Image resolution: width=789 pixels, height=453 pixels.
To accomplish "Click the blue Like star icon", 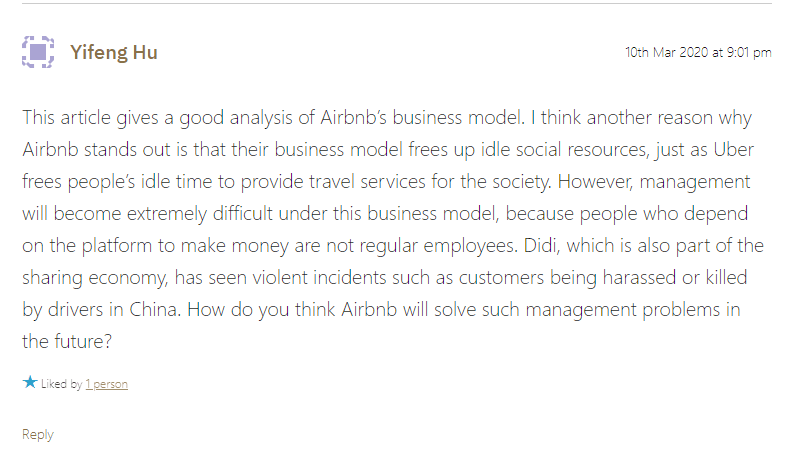I will tap(30, 383).
